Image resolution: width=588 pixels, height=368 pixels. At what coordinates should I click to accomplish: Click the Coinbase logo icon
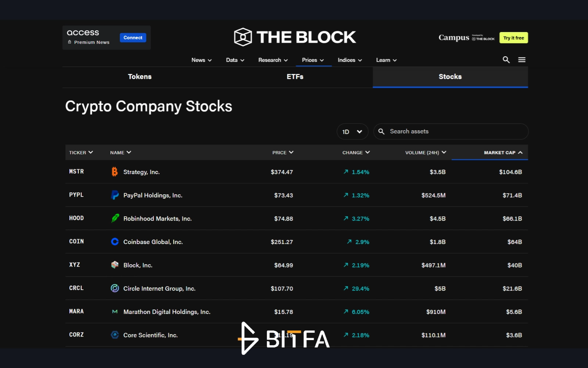(115, 241)
